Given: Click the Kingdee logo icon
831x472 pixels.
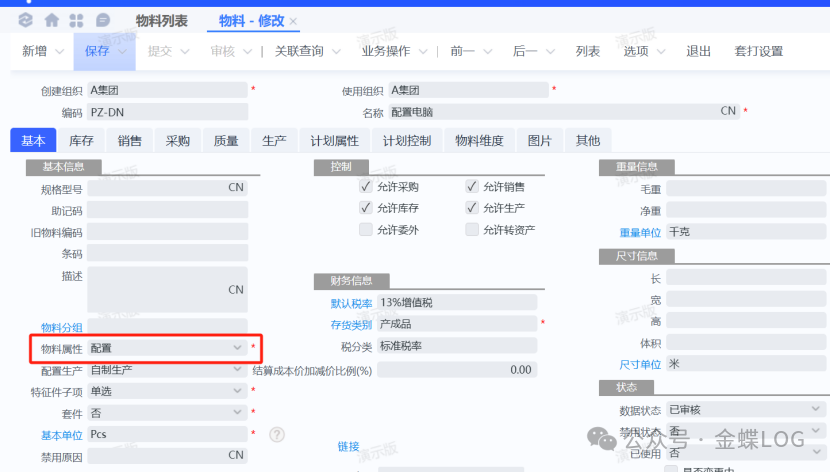Looking at the screenshot, I should [x=26, y=20].
